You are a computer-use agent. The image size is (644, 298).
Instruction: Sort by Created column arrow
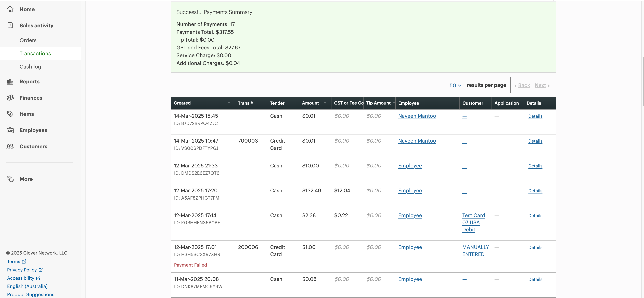pyautogui.click(x=229, y=103)
